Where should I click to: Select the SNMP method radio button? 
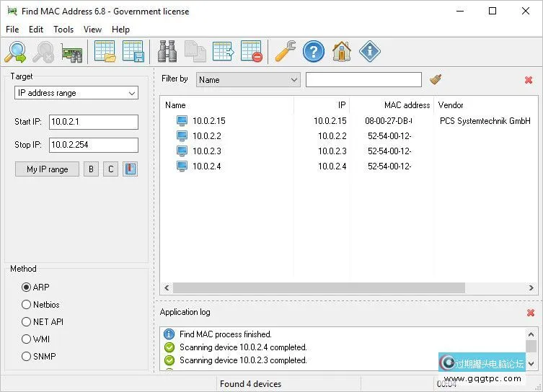[27, 356]
